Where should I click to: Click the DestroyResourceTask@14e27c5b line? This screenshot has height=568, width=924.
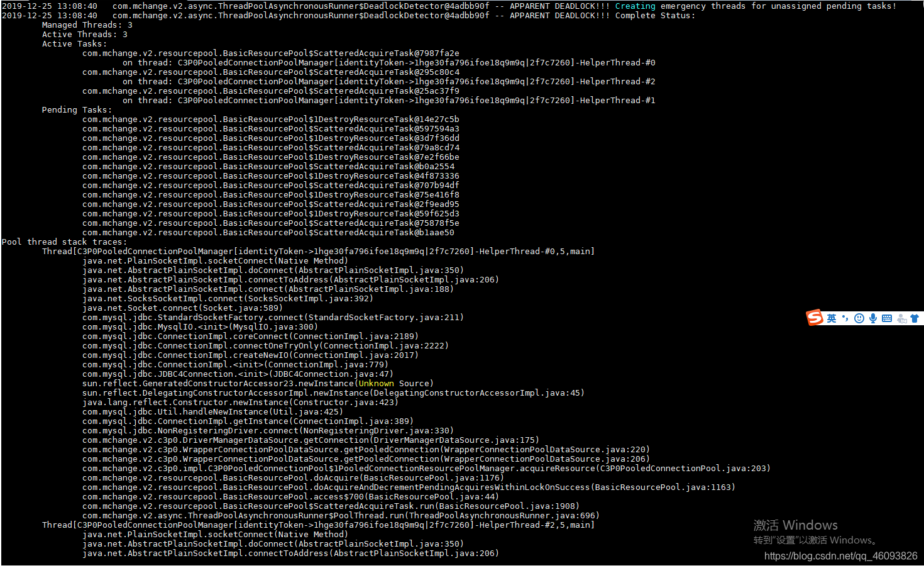pyautogui.click(x=271, y=120)
